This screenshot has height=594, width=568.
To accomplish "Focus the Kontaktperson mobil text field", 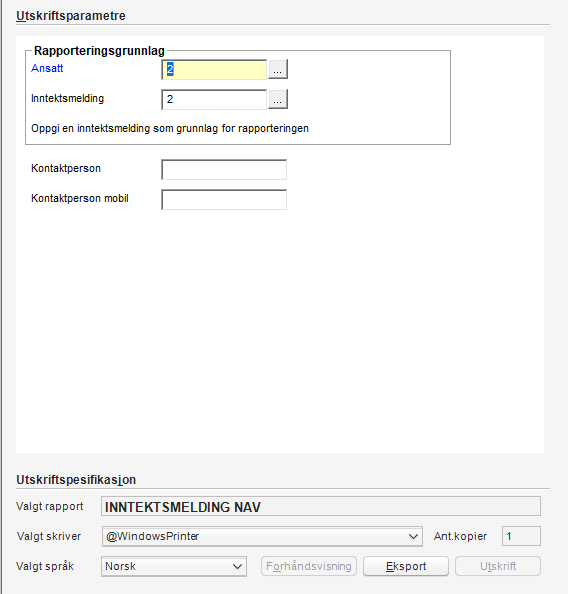I will (x=224, y=199).
